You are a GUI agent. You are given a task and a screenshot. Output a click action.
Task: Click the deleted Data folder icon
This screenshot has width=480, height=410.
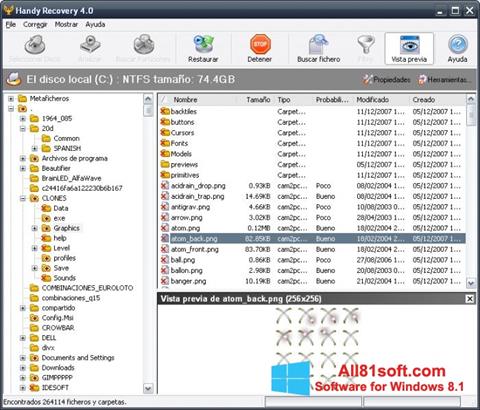click(46, 208)
